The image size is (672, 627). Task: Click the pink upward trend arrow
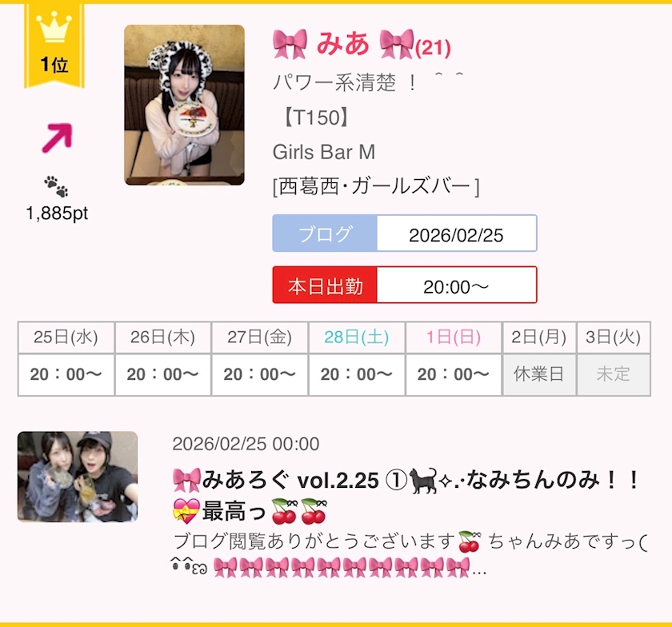tap(57, 138)
